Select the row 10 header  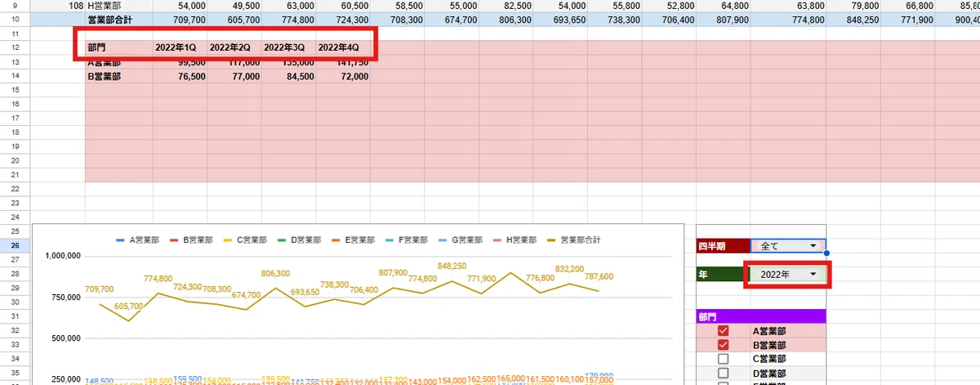(x=16, y=19)
